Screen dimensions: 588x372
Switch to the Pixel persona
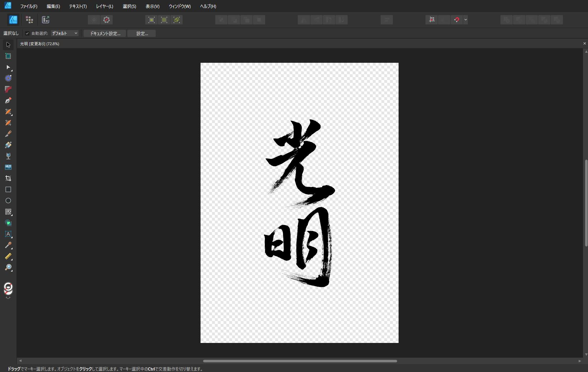(x=29, y=20)
